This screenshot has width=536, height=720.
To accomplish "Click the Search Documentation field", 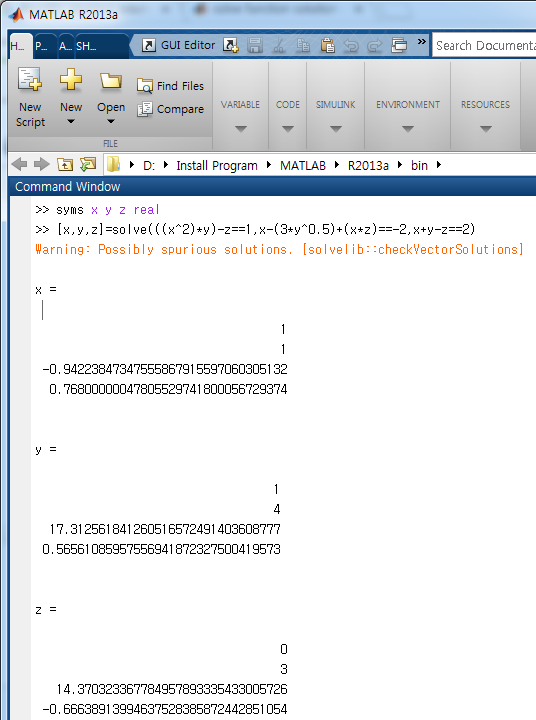I will click(x=484, y=45).
